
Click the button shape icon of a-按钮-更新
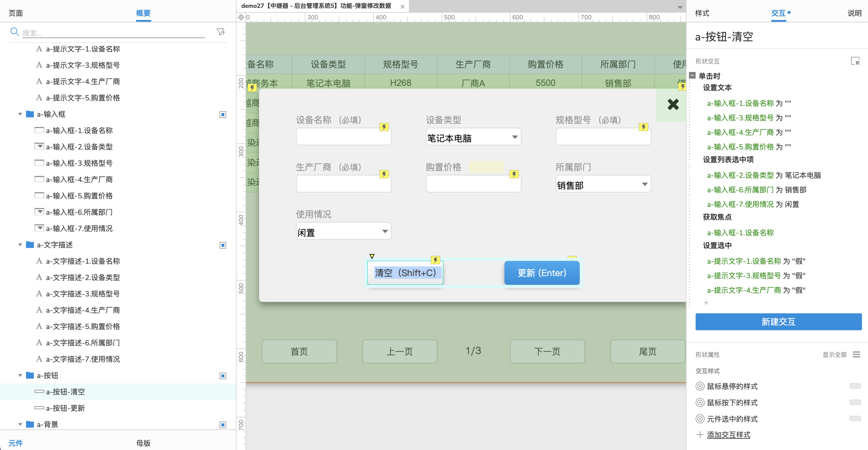(x=39, y=408)
